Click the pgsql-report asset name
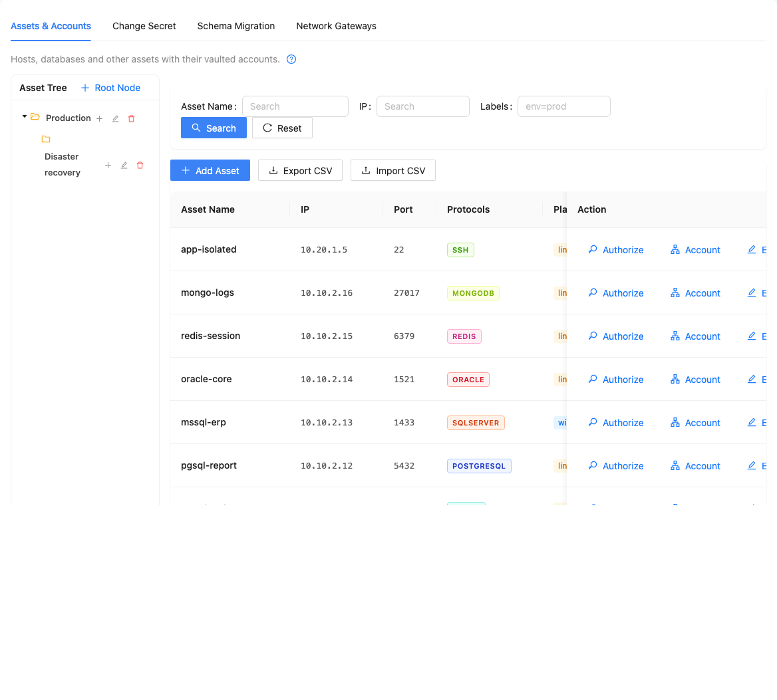 [209, 465]
